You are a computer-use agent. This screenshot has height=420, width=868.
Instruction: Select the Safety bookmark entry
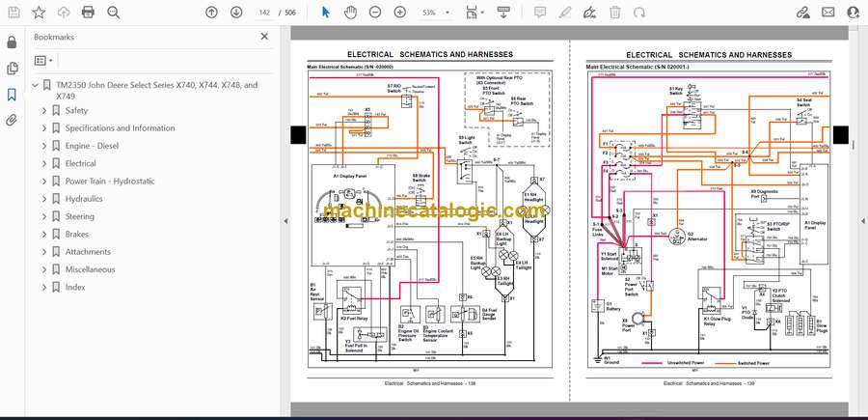76,111
